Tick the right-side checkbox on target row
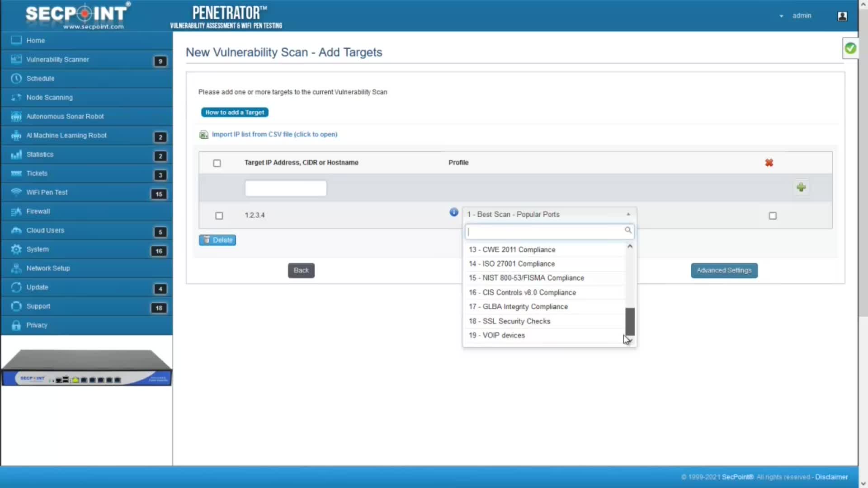Screen dimensions: 868x488 pyautogui.click(x=773, y=216)
